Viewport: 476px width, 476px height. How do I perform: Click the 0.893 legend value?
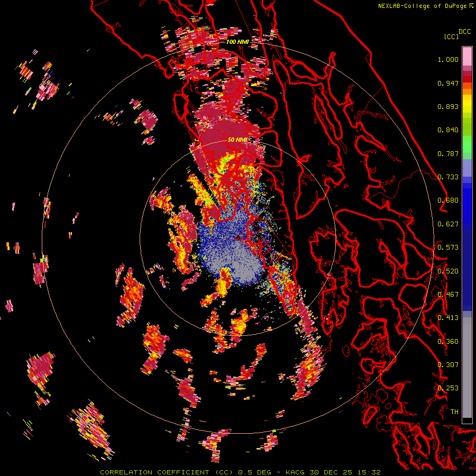[448, 106]
